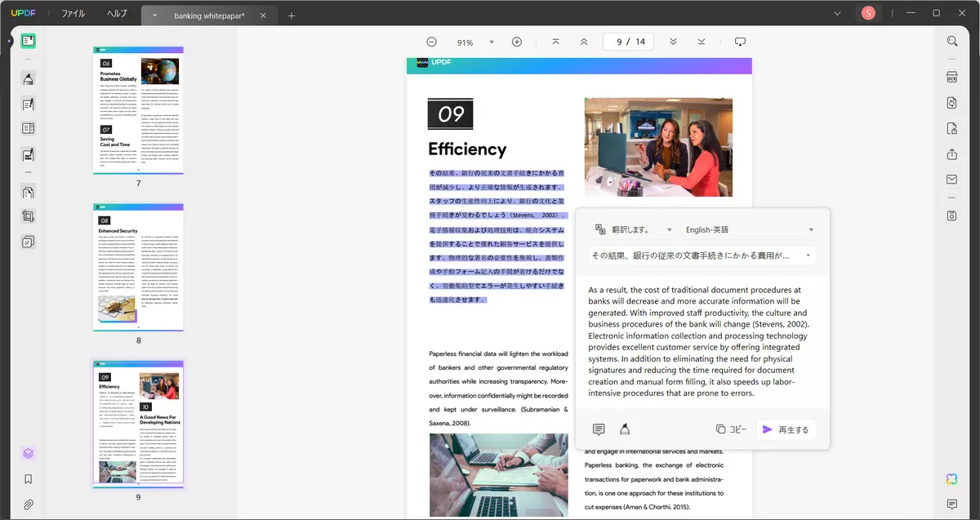Zoom out with the minus icon

coord(431,42)
